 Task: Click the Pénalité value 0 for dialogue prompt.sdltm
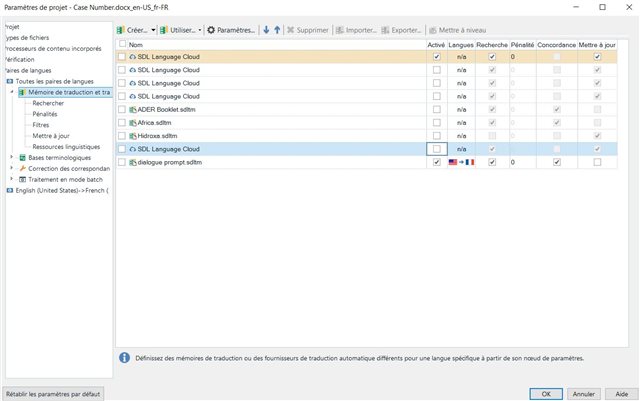coord(513,162)
